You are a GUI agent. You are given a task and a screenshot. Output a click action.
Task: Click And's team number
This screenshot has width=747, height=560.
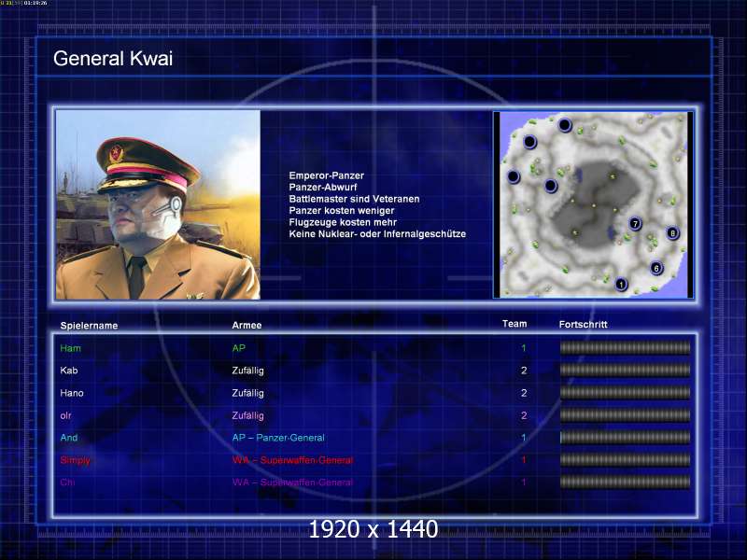coord(524,438)
